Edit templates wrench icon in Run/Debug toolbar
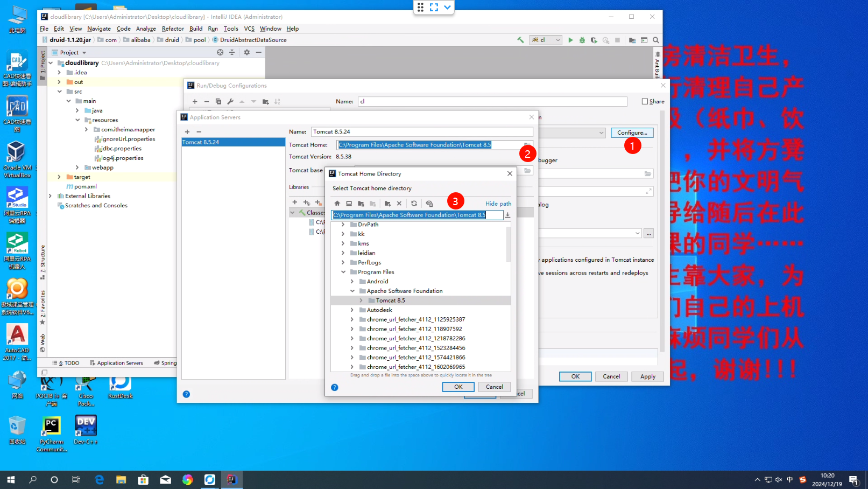868x489 pixels. click(230, 101)
